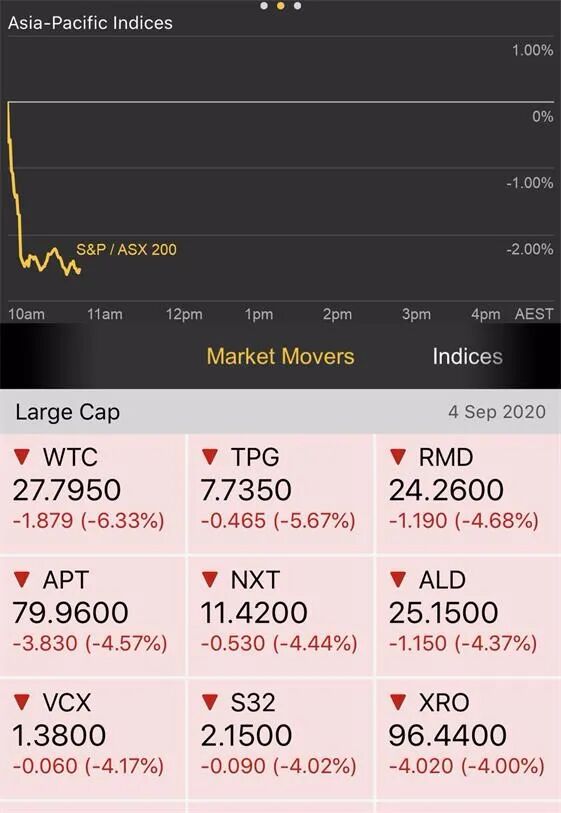This screenshot has width=561, height=813.
Task: Tap the VCX red down-arrow icon
Action: coord(22,702)
